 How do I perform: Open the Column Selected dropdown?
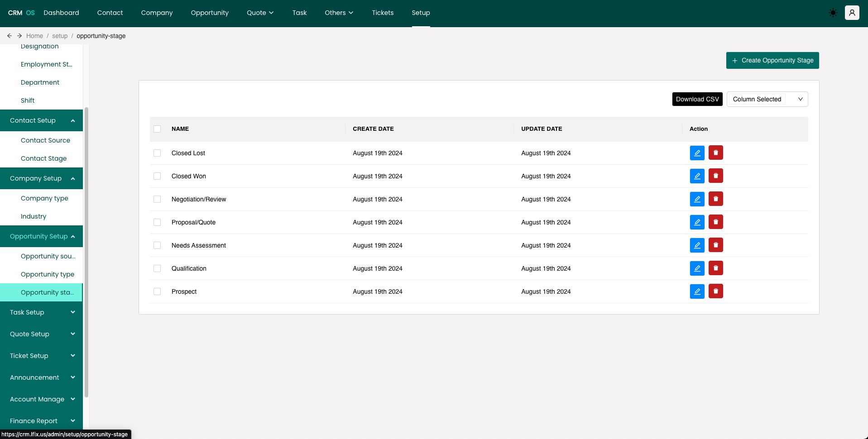click(x=767, y=99)
